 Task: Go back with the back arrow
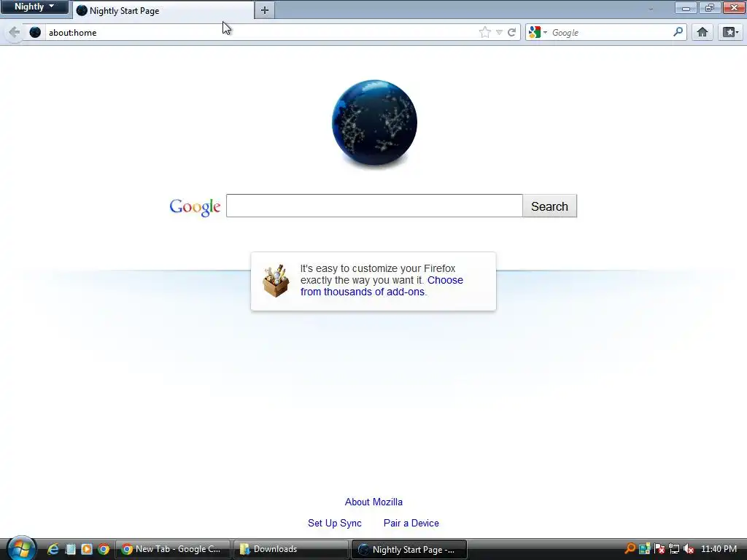tap(15, 32)
